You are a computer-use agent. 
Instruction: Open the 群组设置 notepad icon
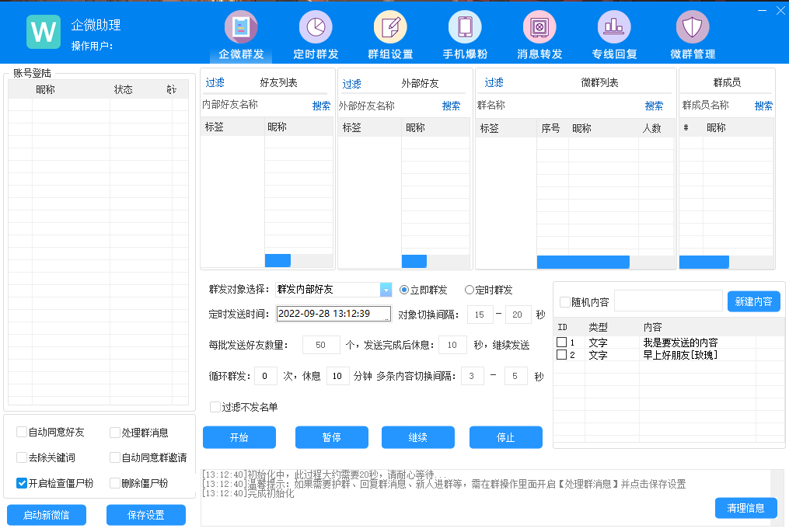pyautogui.click(x=390, y=28)
